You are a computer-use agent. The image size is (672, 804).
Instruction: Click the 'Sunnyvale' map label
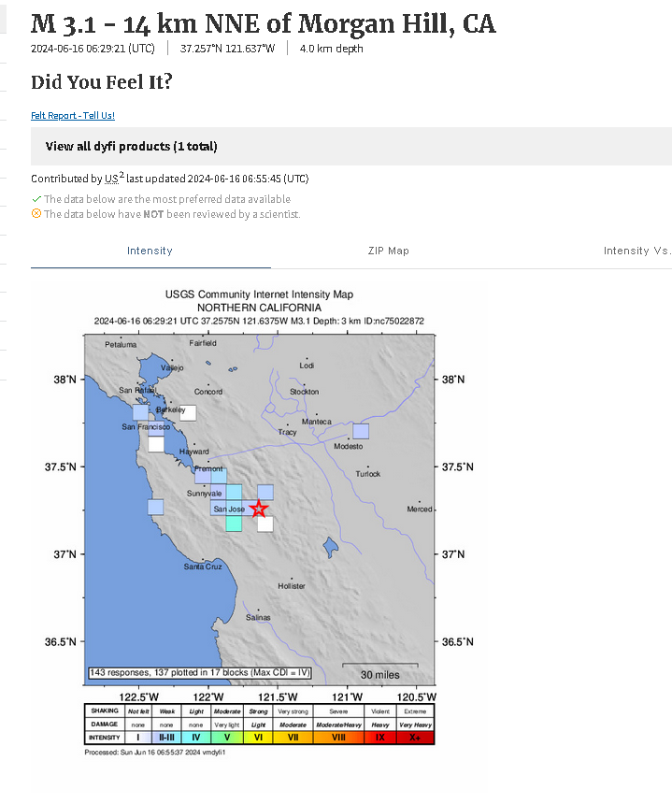coord(205,494)
